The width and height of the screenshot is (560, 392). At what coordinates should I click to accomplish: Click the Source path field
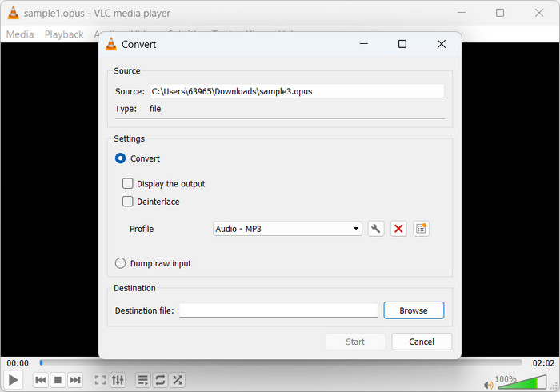coord(297,91)
